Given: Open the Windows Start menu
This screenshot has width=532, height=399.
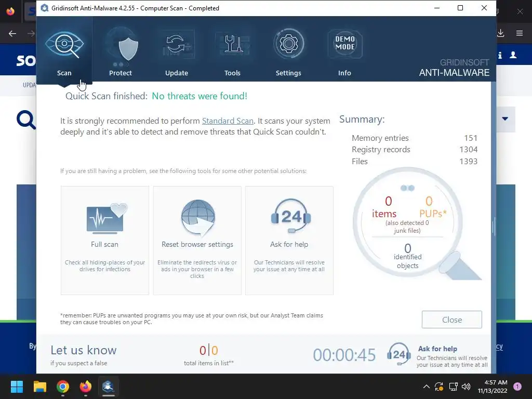Looking at the screenshot, I should [x=17, y=387].
